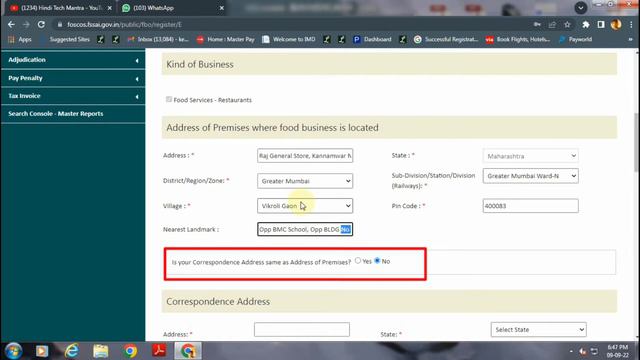This screenshot has width=640, height=360.
Task: Select Yes for same correspondence address
Action: (x=358, y=260)
